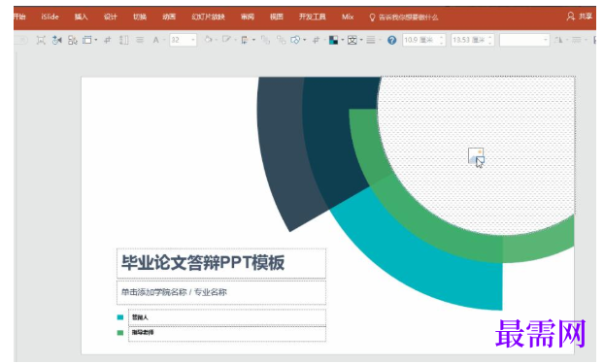Click the spinner arrows on 13.53 厘米 field
Viewport: 604px width, 364px height.
tap(490, 40)
